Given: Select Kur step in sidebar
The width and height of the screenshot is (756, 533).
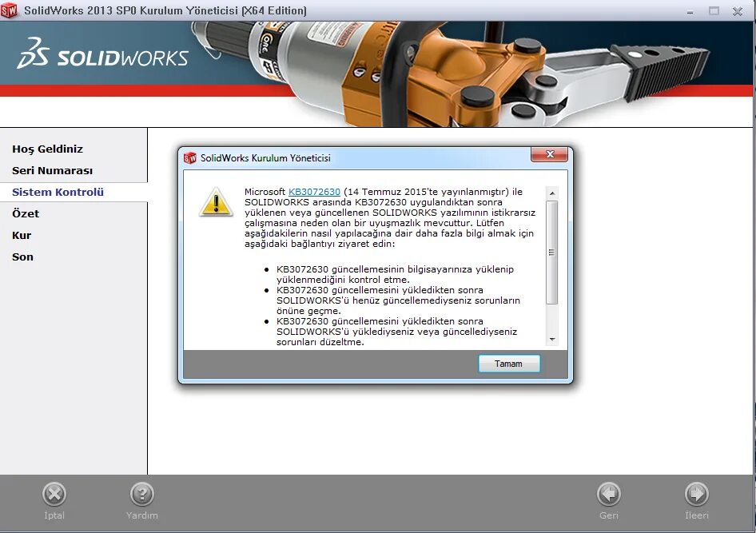Looking at the screenshot, I should 22,235.
